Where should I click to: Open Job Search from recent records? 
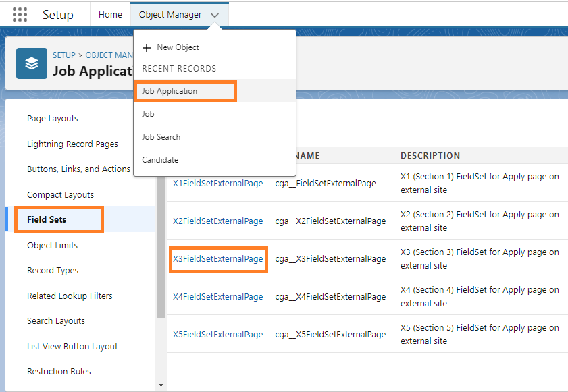pyautogui.click(x=161, y=137)
